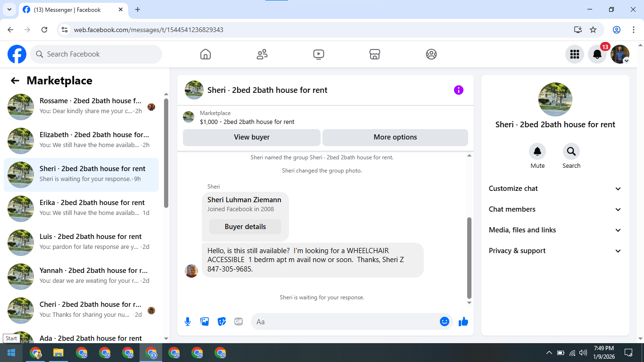Choose a GIF icon

239,321
